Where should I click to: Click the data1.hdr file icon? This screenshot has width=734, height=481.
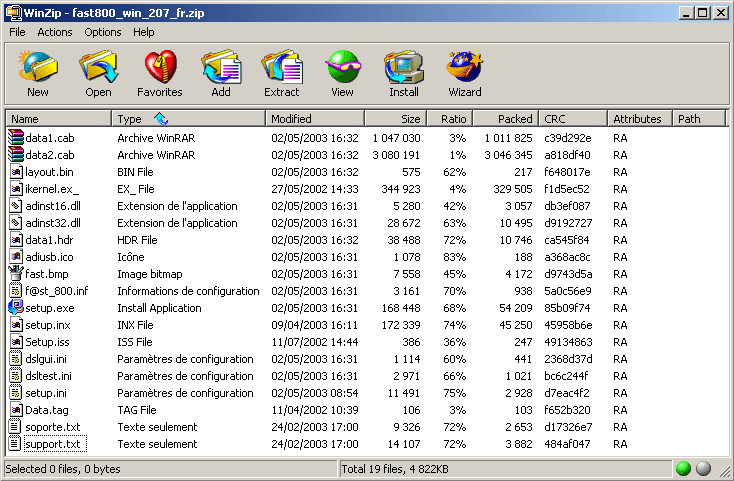point(16,240)
